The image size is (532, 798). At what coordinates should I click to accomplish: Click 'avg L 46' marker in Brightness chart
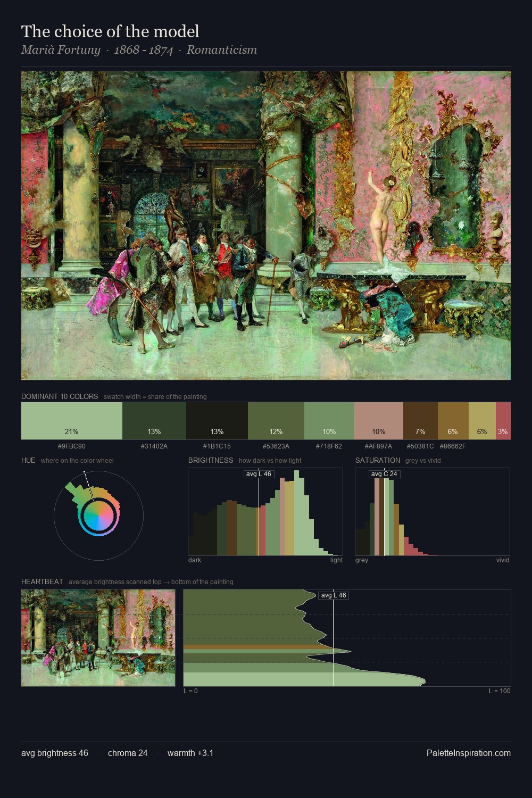[x=259, y=474]
